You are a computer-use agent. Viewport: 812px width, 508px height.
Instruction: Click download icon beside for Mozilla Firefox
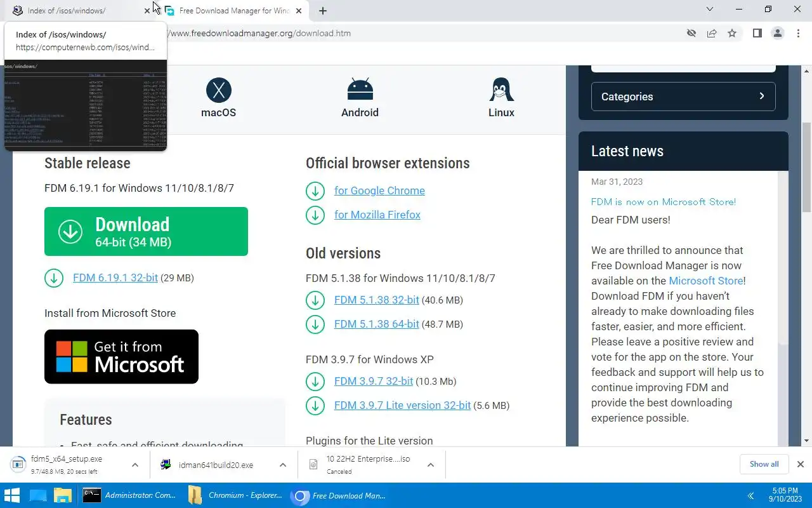[315, 215]
